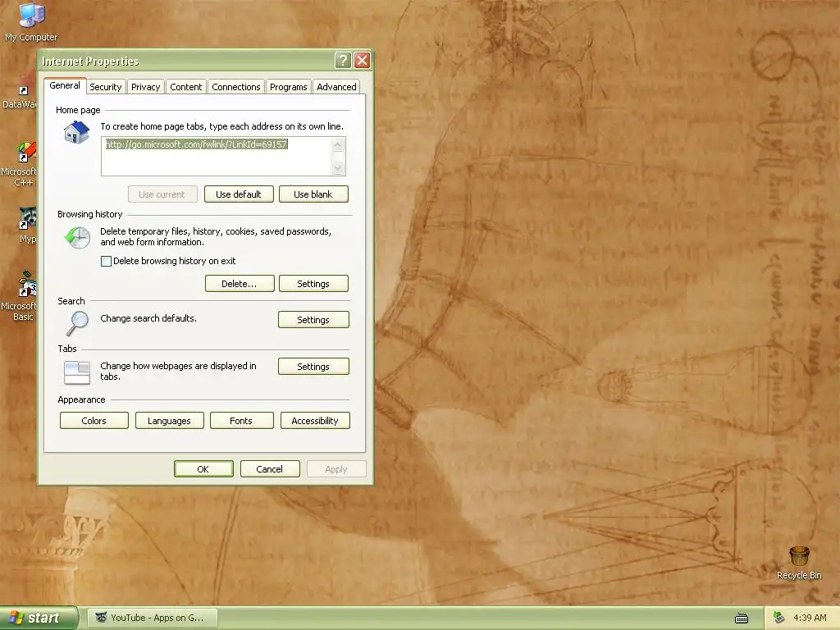840x630 pixels.
Task: Confirm with the OK button
Action: click(203, 468)
